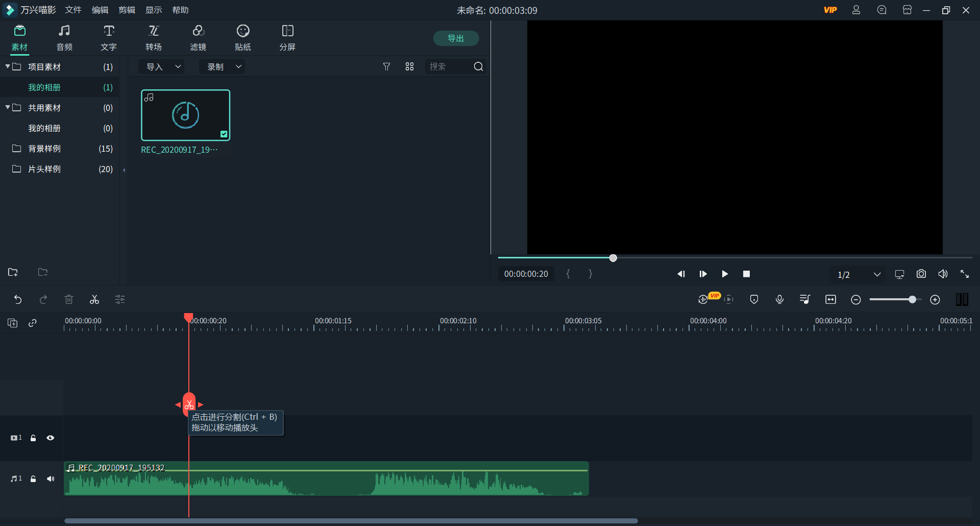This screenshot has height=526, width=980.
Task: Take a snapshot with the camera icon
Action: coord(921,274)
